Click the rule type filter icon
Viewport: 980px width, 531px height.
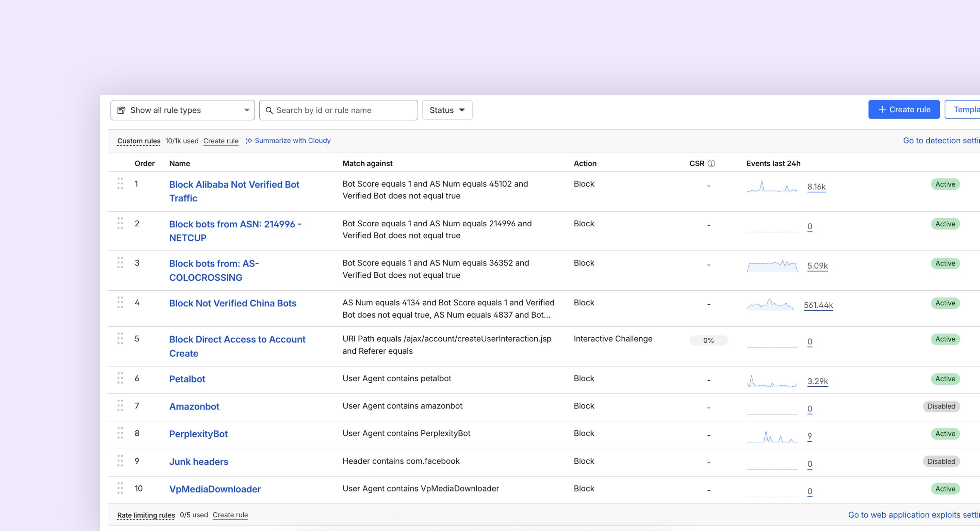[121, 110]
